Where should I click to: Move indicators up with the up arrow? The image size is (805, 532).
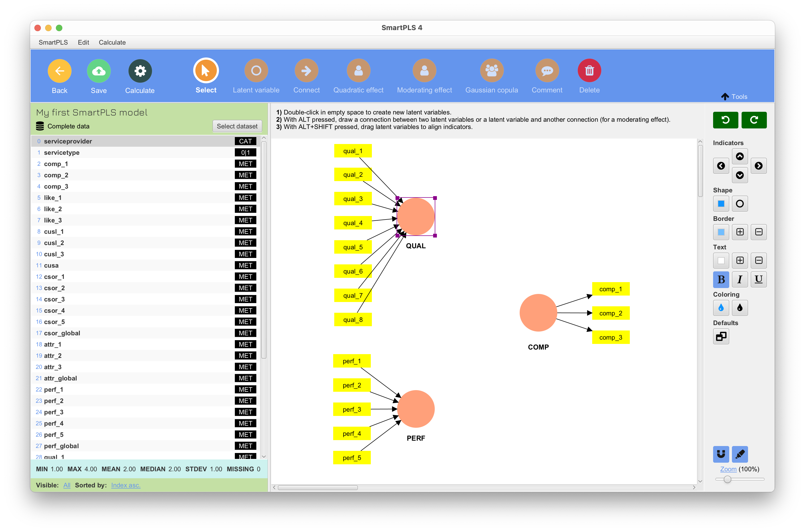(x=740, y=156)
